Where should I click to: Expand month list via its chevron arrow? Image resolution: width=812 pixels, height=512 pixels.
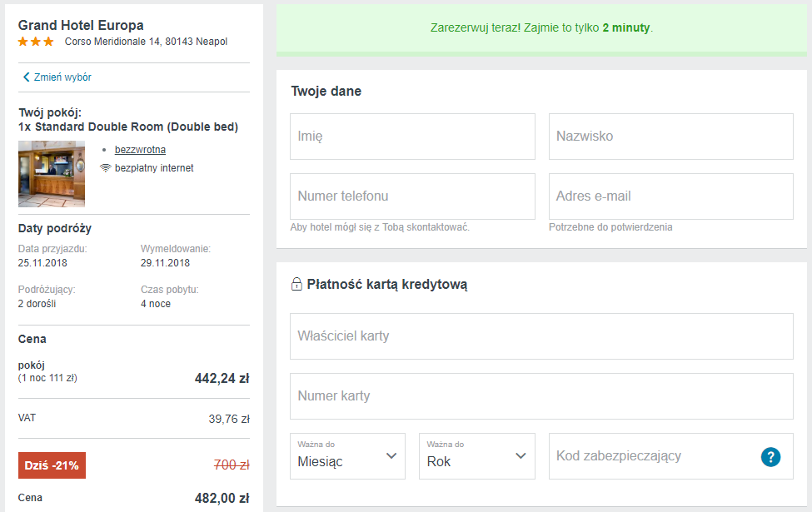(391, 455)
